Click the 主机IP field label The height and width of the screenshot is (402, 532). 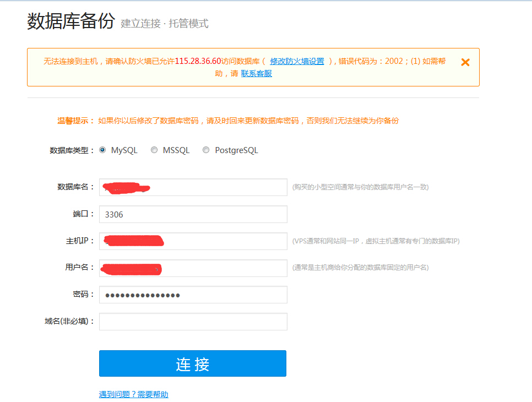tap(79, 241)
